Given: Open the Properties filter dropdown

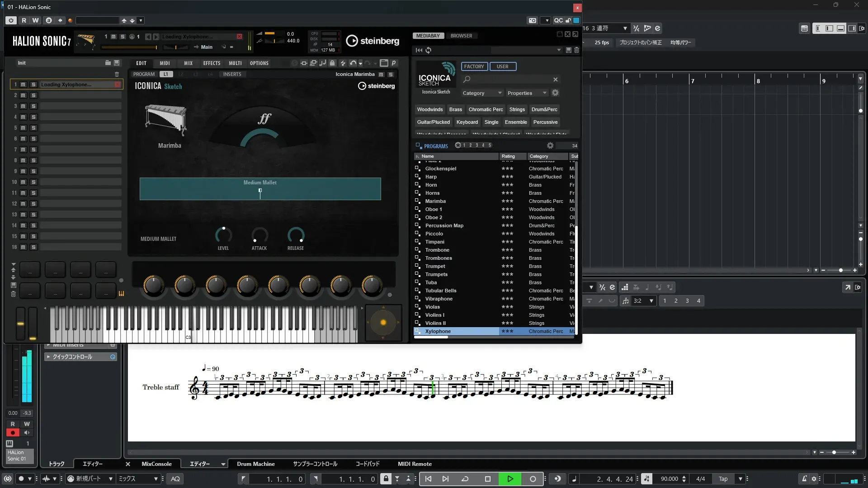Looking at the screenshot, I should [527, 93].
